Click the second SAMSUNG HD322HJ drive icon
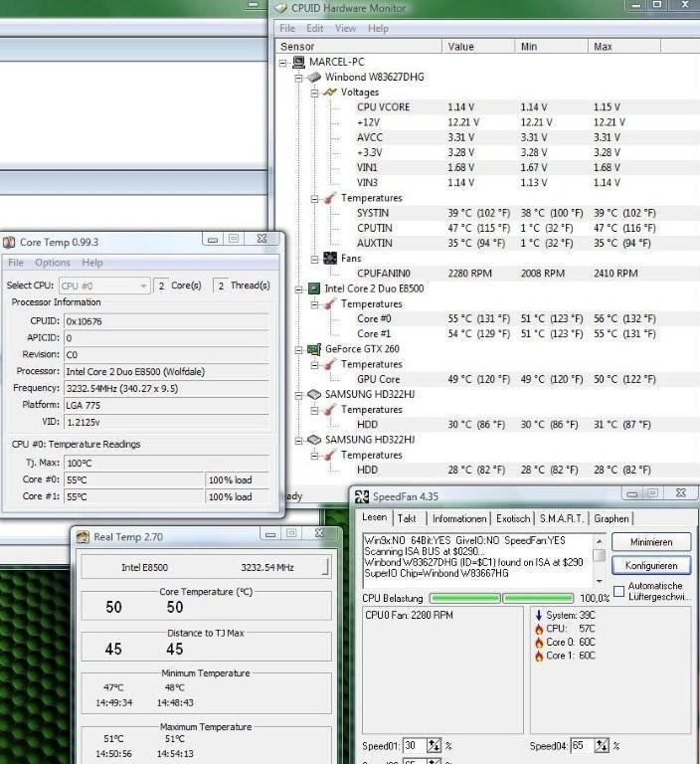 [x=314, y=440]
